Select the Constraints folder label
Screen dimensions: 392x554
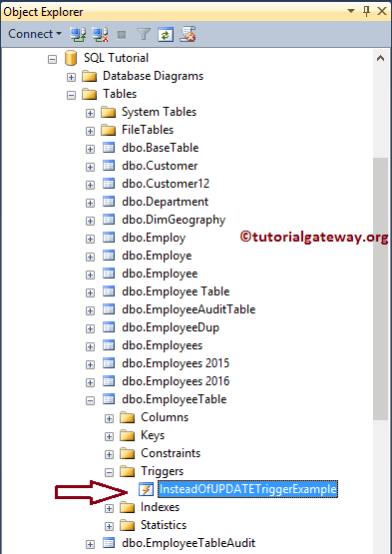[171, 453]
